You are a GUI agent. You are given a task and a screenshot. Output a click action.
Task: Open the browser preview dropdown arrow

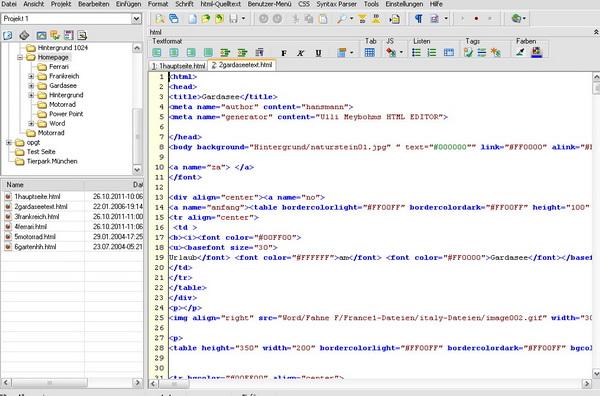click(x=524, y=19)
